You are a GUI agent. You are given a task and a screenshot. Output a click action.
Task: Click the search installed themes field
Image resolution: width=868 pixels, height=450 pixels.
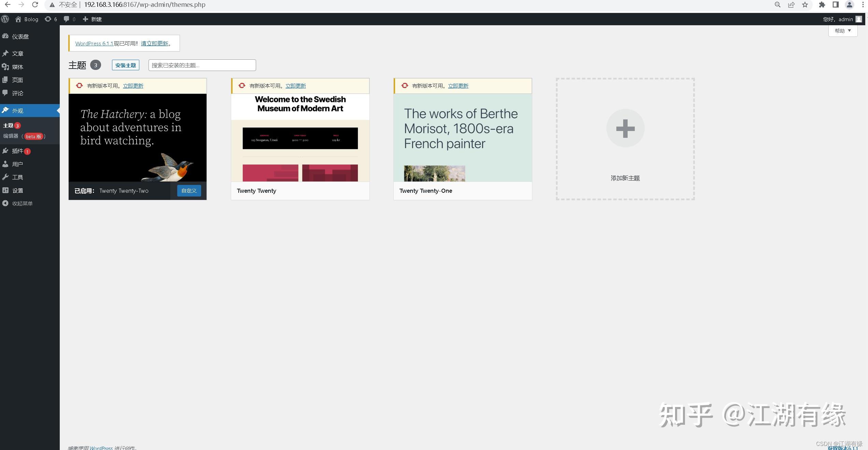(x=202, y=65)
